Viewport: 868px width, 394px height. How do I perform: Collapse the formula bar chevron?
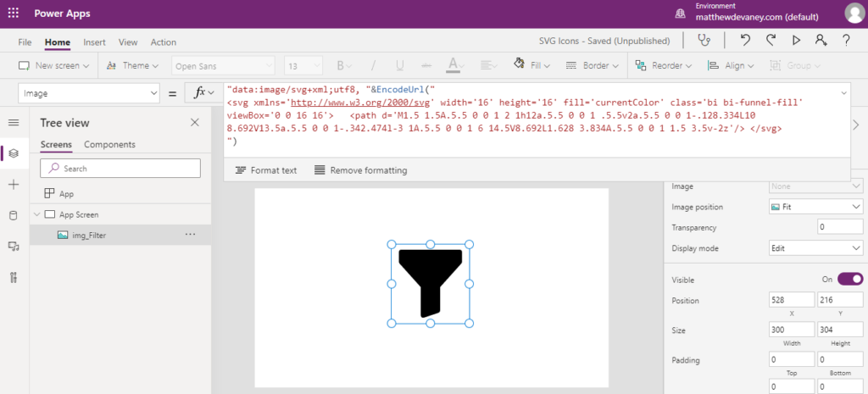[843, 92]
